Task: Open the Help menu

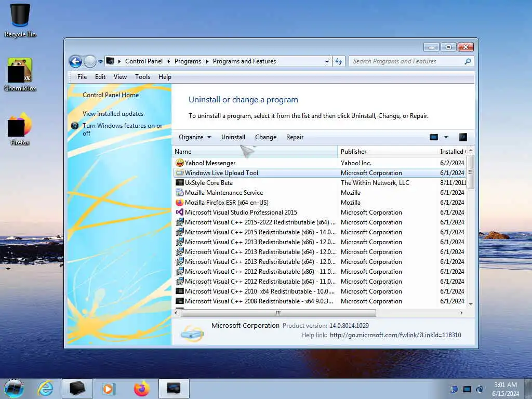Action: coord(165,77)
